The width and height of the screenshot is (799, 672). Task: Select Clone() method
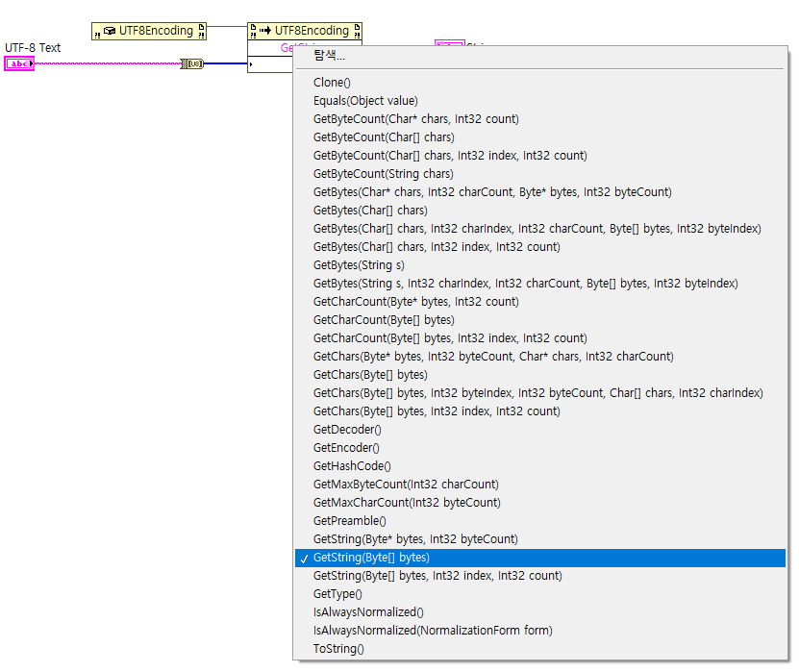540,83
